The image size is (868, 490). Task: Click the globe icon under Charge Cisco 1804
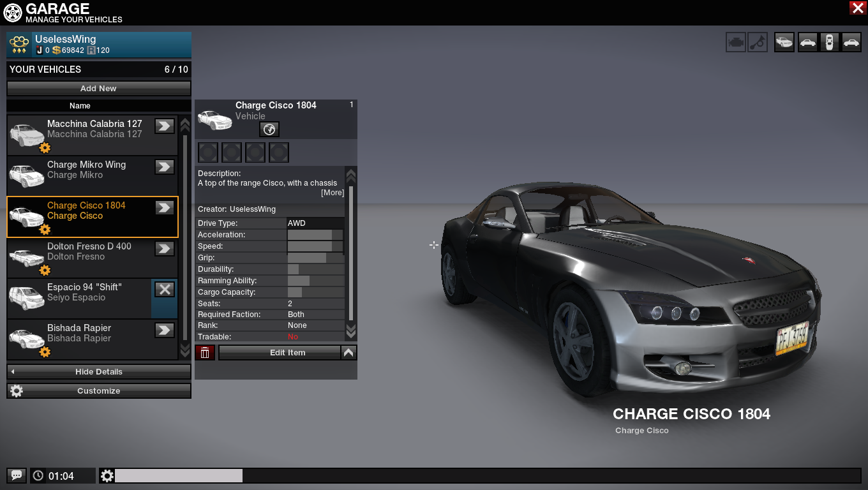coord(269,130)
